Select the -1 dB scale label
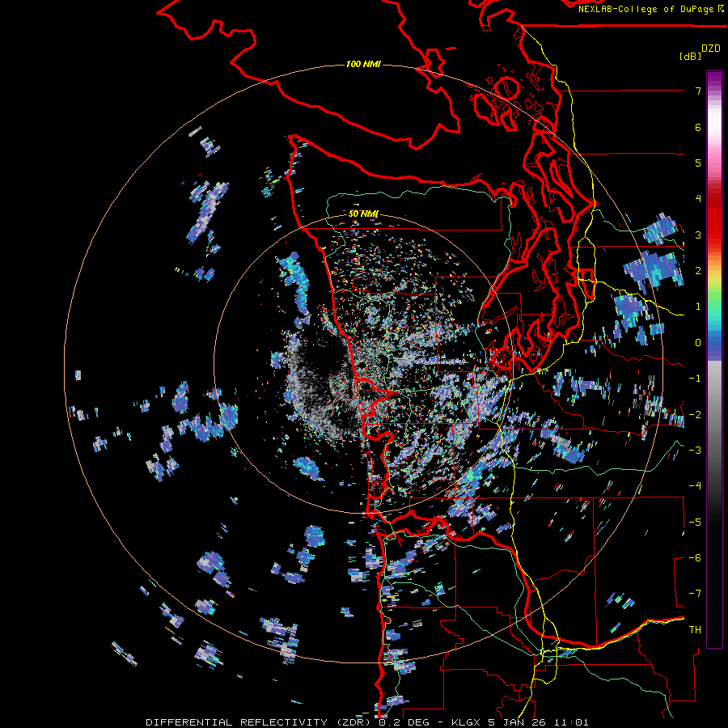 coord(695,379)
